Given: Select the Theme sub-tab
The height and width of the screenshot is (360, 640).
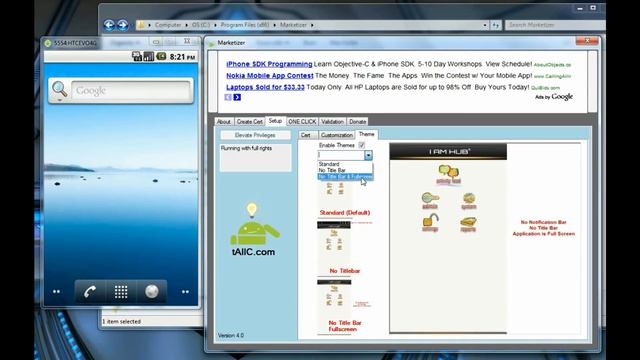Looking at the screenshot, I should click(367, 134).
